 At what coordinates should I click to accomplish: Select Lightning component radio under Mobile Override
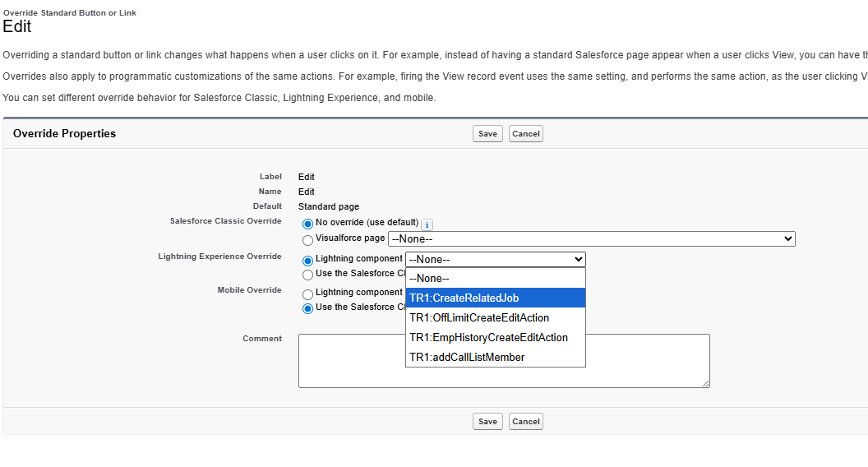308,294
